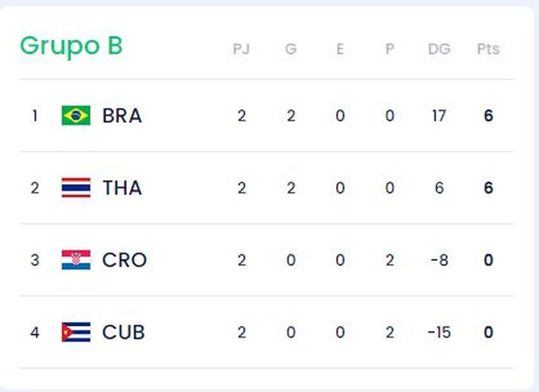Click the Thailand flag icon
The height and width of the screenshot is (392, 539).
pyautogui.click(x=76, y=188)
